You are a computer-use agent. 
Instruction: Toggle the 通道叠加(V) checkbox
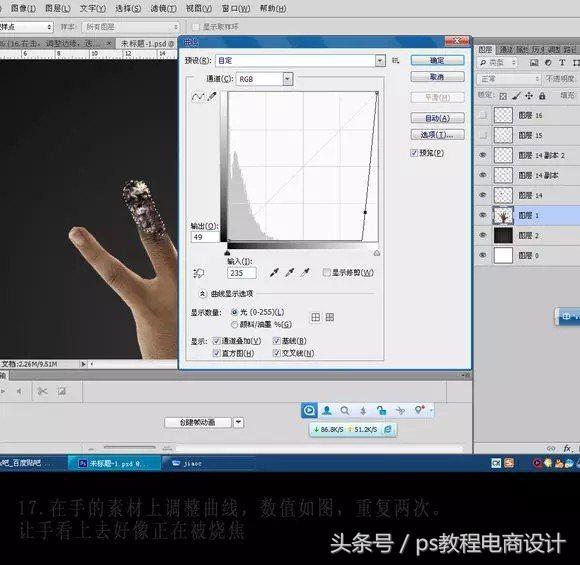[x=216, y=341]
